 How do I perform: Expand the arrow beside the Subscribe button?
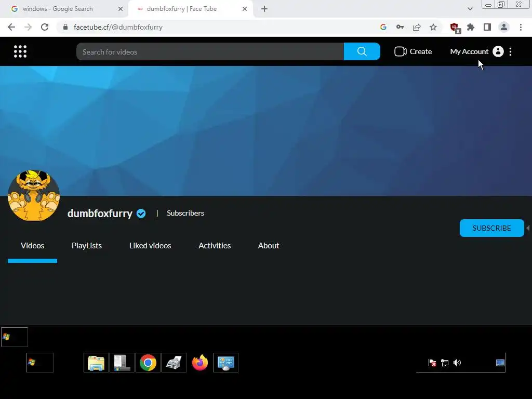(x=528, y=228)
